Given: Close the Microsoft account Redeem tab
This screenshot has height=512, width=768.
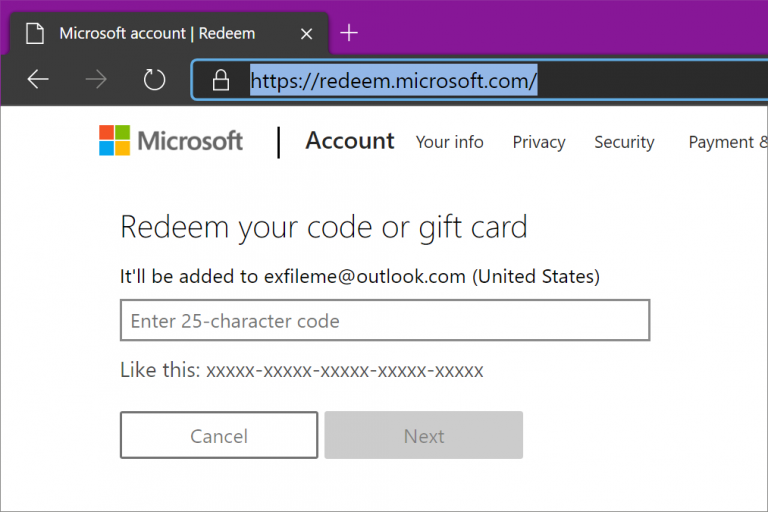Looking at the screenshot, I should (307, 34).
